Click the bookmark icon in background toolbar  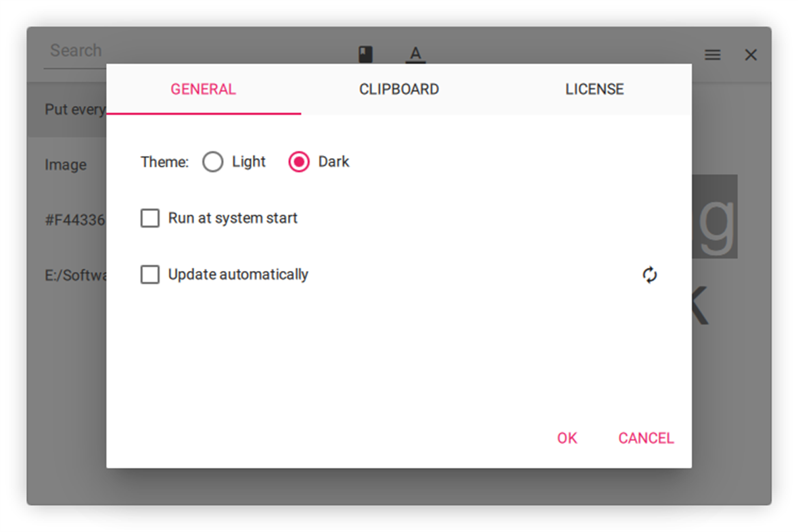pos(365,54)
